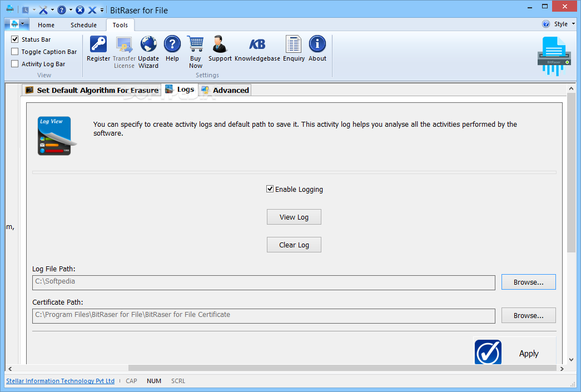
Task: Enable Activity Log Bar checkbox
Action: point(15,64)
